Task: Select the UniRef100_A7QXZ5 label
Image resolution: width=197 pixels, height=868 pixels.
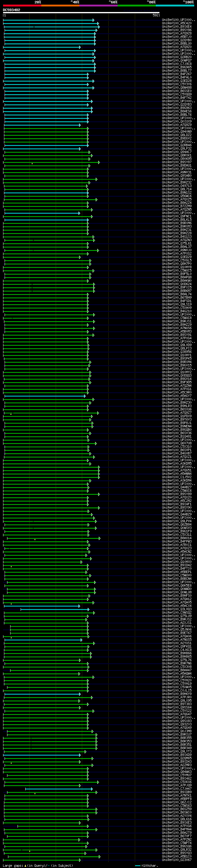Action: coord(177,200)
